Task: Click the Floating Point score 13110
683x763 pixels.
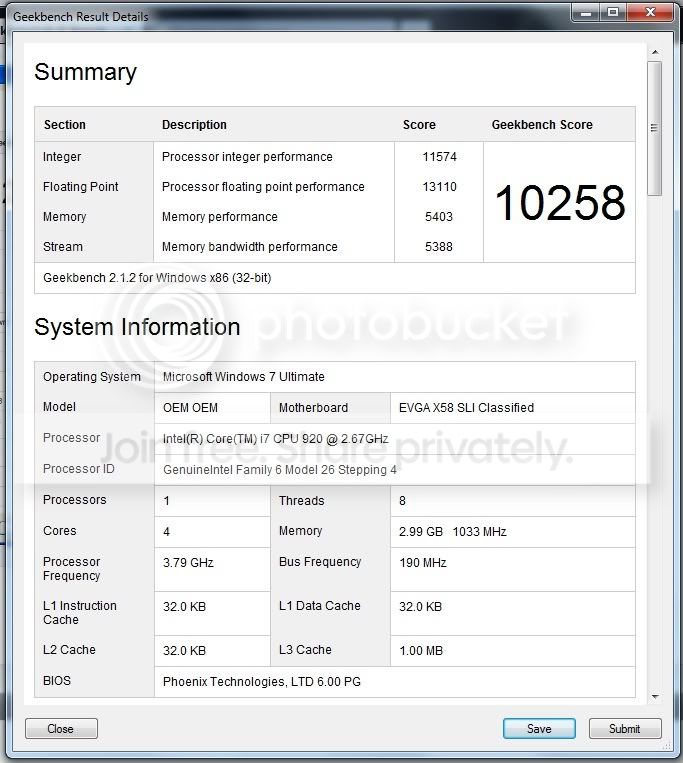Action: [x=439, y=187]
